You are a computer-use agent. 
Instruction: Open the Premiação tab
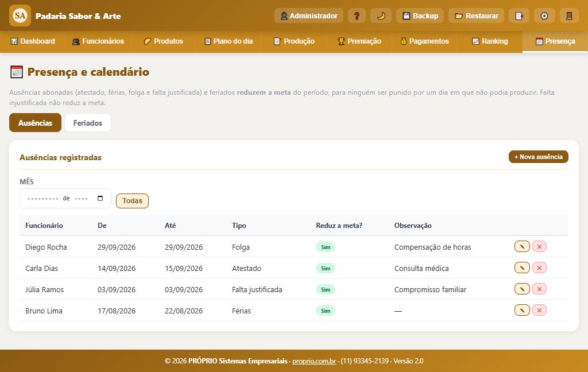pos(359,41)
